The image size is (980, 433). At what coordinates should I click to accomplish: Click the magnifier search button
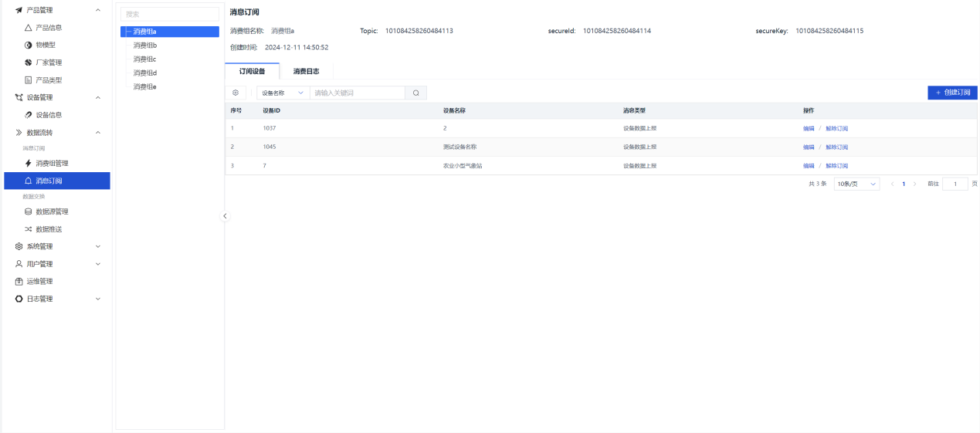415,93
